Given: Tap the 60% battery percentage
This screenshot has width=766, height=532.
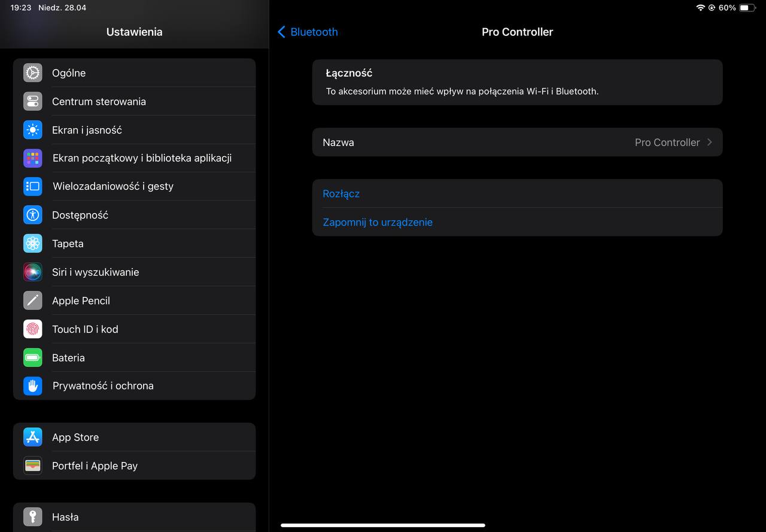Looking at the screenshot, I should pyautogui.click(x=727, y=8).
